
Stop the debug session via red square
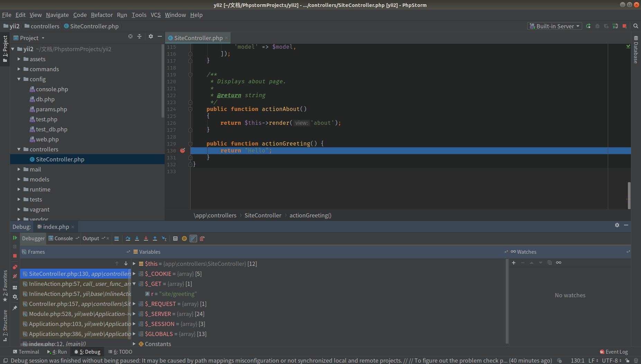pos(15,256)
